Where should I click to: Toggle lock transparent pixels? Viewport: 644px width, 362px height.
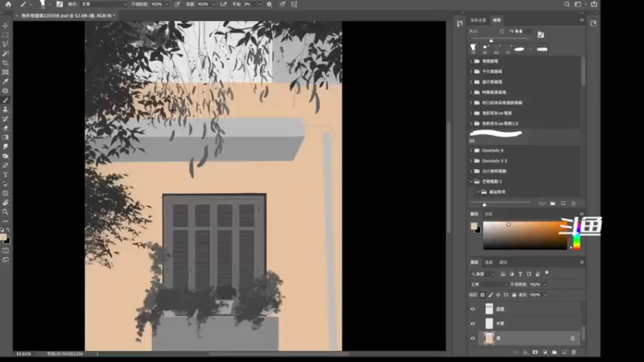click(482, 294)
